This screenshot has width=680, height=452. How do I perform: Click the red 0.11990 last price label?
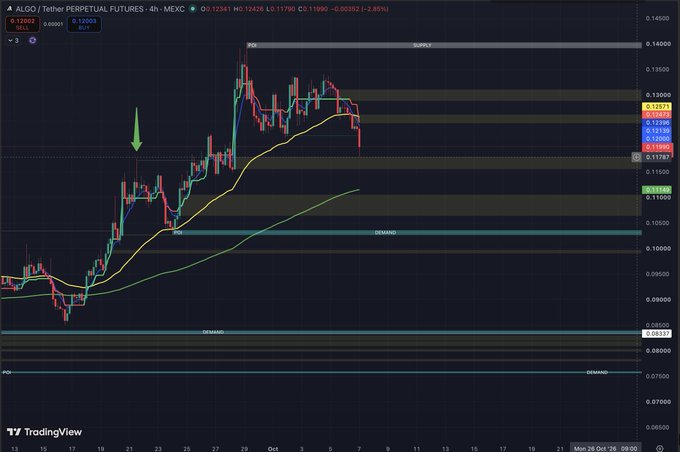point(657,147)
